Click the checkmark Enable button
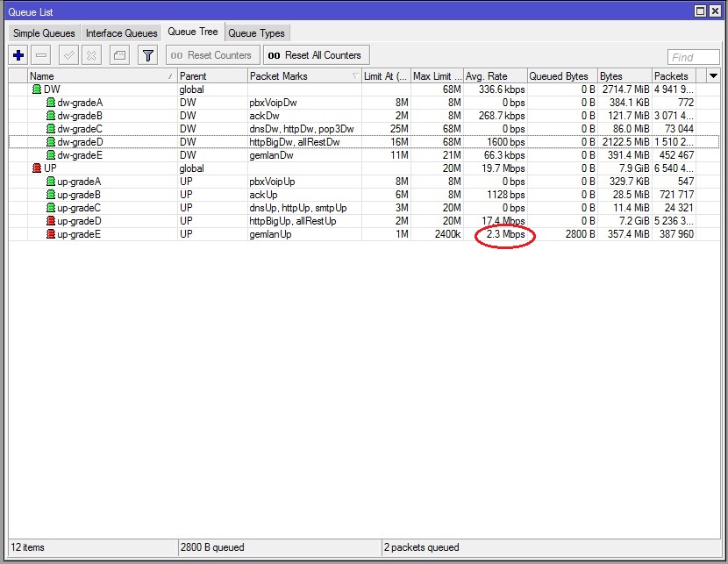This screenshot has width=728, height=564. pyautogui.click(x=68, y=56)
